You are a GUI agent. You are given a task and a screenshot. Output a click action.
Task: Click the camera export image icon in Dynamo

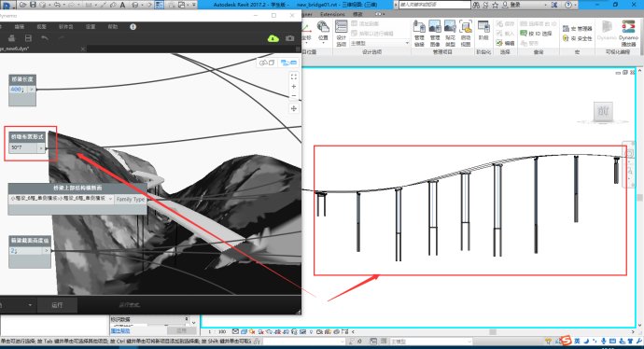(290, 38)
